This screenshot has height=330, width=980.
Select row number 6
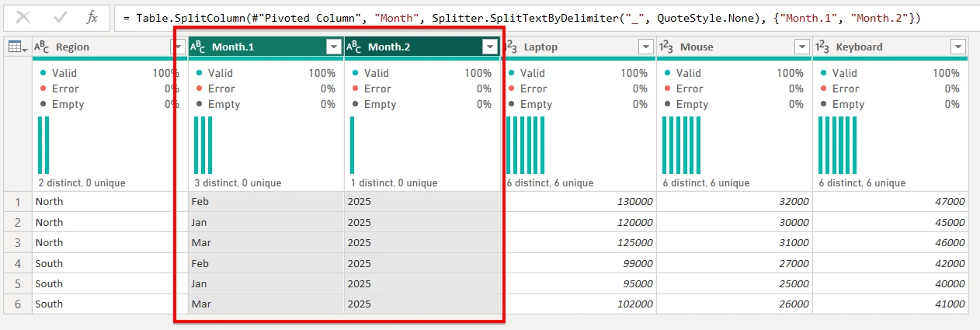click(18, 304)
